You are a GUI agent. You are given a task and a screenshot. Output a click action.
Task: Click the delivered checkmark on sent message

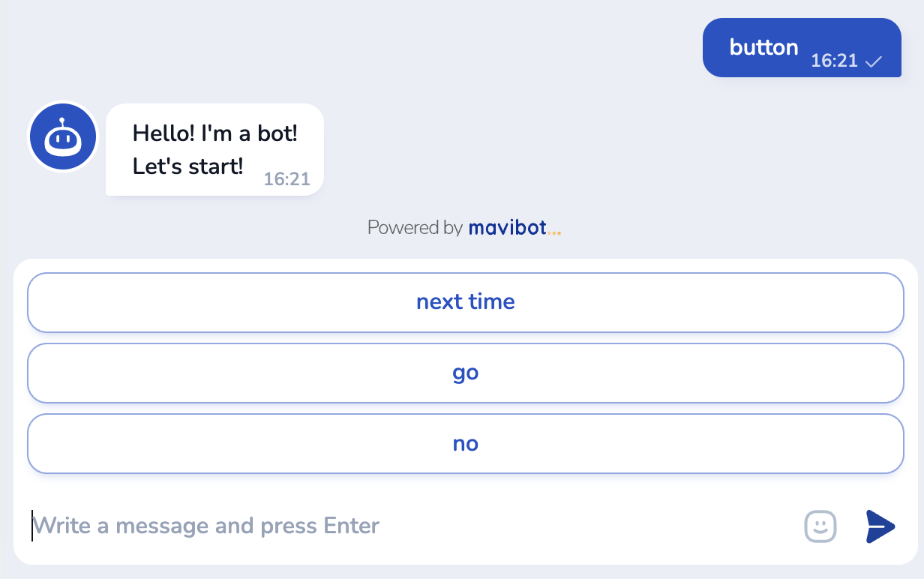[x=873, y=62]
